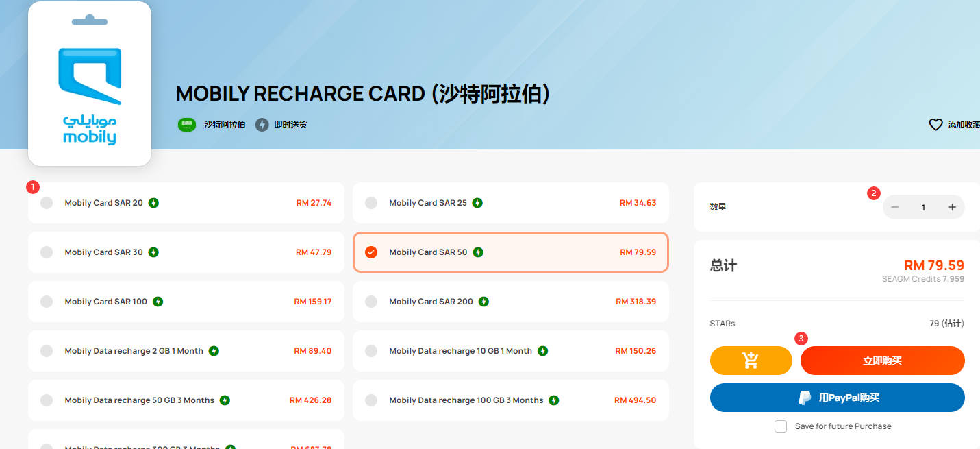
Task: Choose Mobily Data recharge 50 GB 3 Months
Action: point(186,400)
